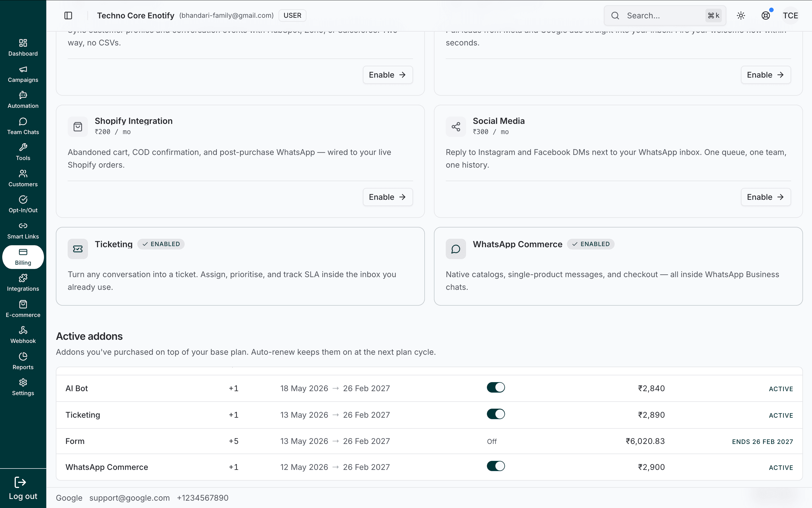Click 'AI Bot' addon row name
This screenshot has width=812, height=508.
coord(76,388)
